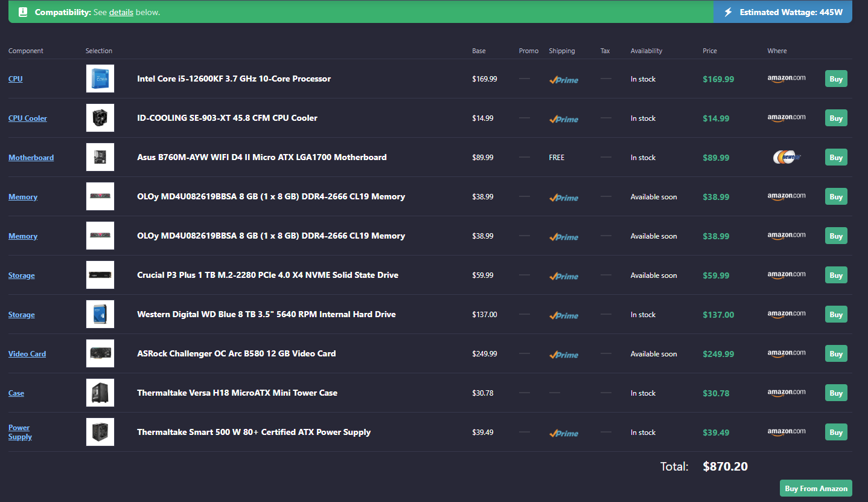This screenshot has width=868, height=502.
Task: Click the $870.20 total amount
Action: point(726,466)
